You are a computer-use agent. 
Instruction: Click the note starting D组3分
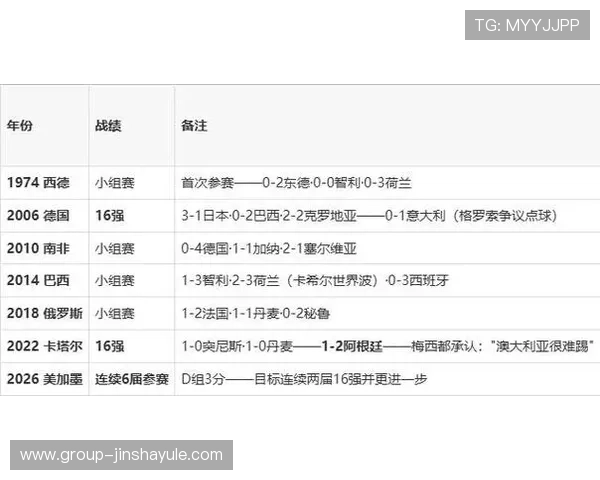pyautogui.click(x=304, y=379)
